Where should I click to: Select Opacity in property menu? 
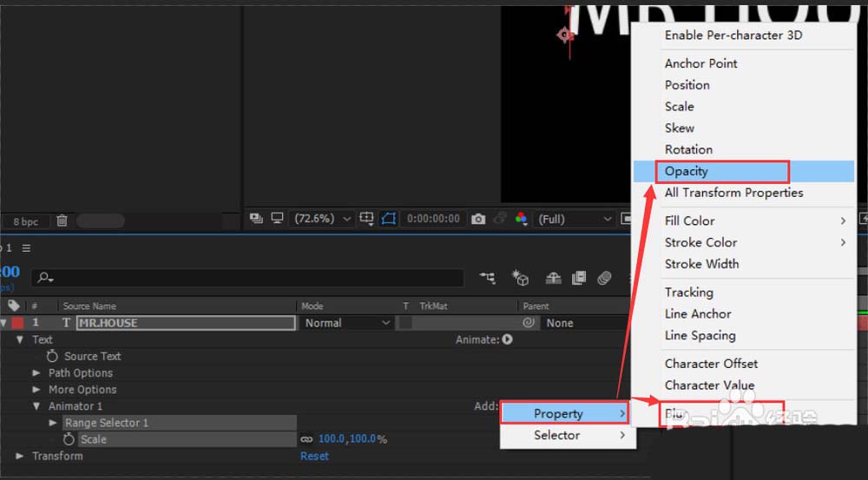(744, 171)
